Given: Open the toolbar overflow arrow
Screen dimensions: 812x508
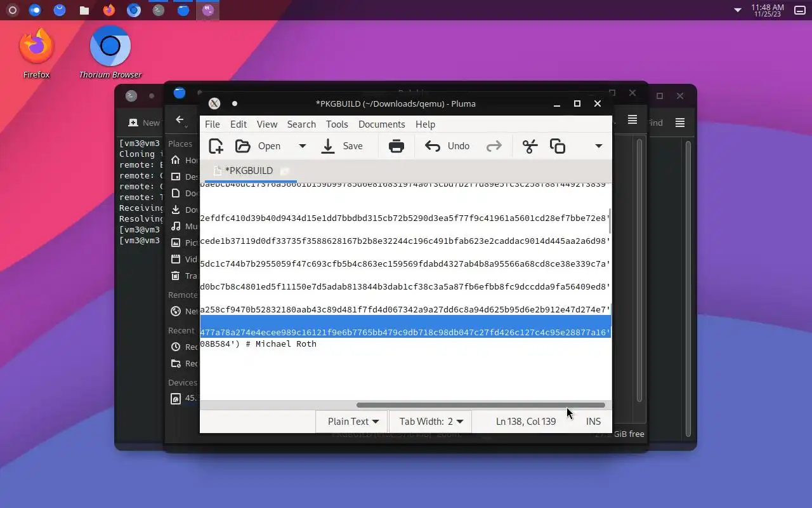Looking at the screenshot, I should point(598,146).
